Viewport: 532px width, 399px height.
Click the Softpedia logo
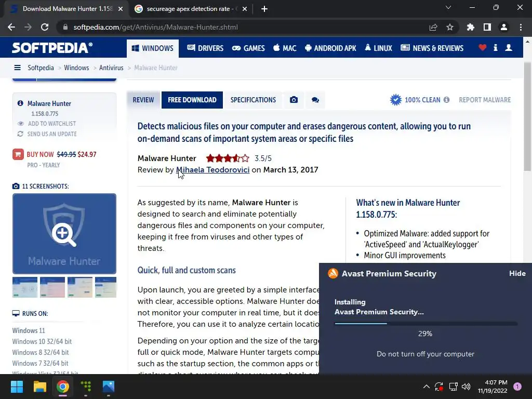coord(52,48)
